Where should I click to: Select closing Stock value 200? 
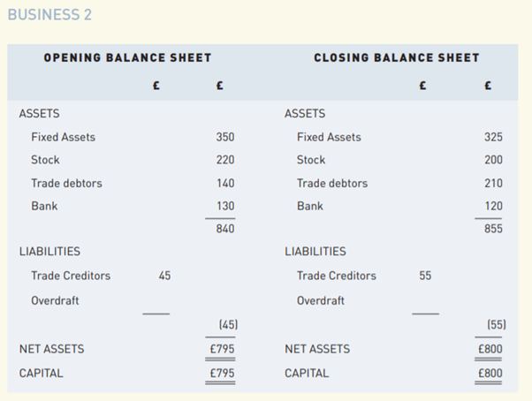[x=493, y=160]
